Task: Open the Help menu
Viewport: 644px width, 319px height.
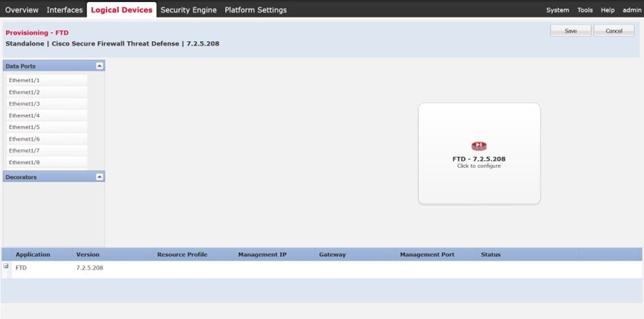Action: pos(608,10)
